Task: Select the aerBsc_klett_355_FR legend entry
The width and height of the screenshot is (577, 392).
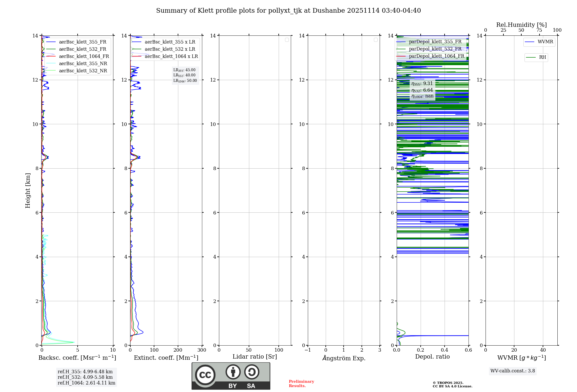Action: pyautogui.click(x=83, y=42)
